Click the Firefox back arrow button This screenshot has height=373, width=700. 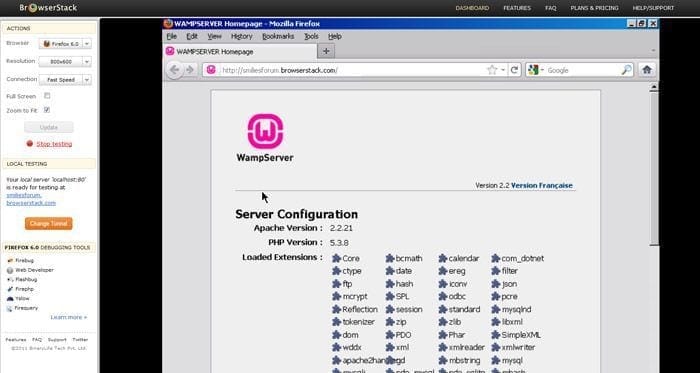pyautogui.click(x=175, y=70)
